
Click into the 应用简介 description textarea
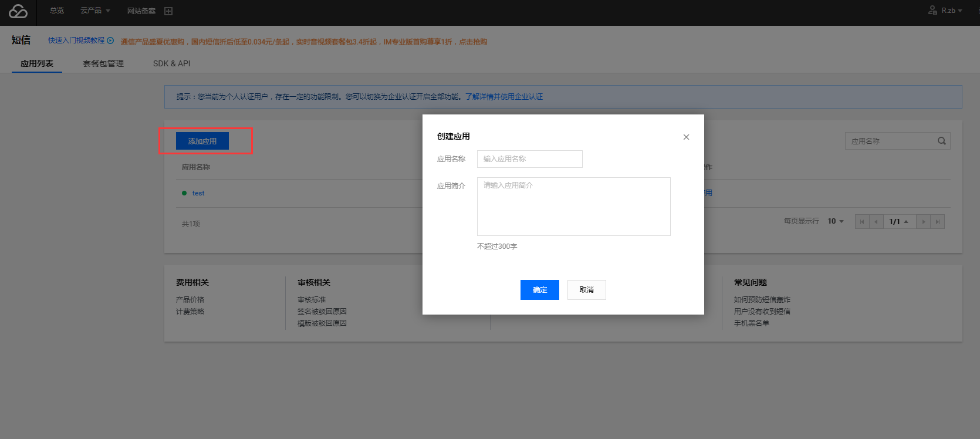coord(573,207)
